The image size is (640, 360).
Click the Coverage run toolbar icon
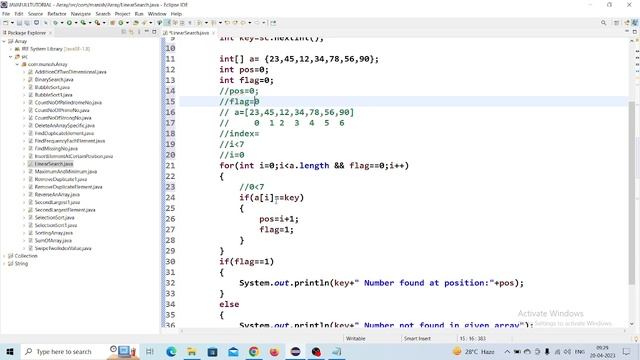tap(83, 23)
